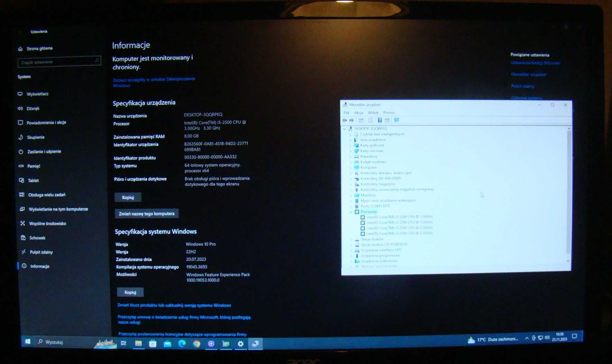
Task: Click the blue Help icon in Device Manager toolbar
Action: 380,120
